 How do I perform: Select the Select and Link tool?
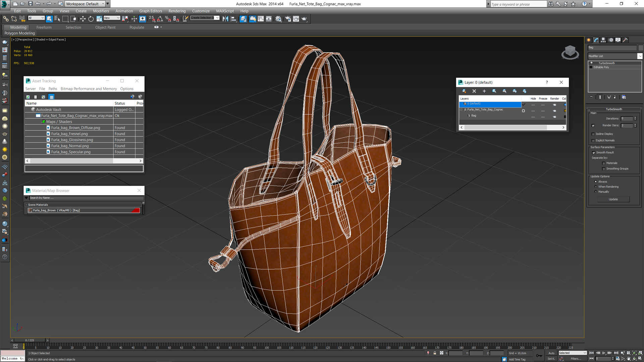[6, 19]
